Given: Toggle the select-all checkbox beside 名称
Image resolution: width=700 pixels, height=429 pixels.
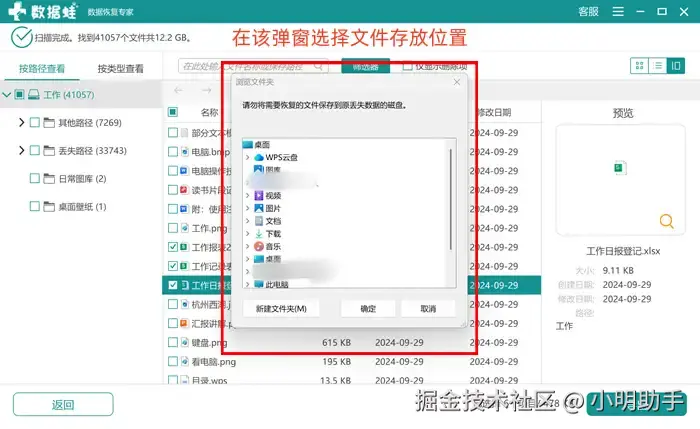Looking at the screenshot, I should [173, 112].
